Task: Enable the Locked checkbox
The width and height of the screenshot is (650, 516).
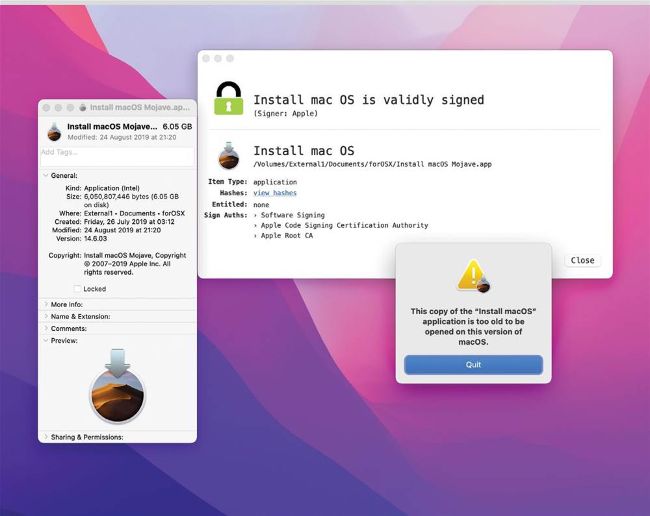Action: click(78, 289)
